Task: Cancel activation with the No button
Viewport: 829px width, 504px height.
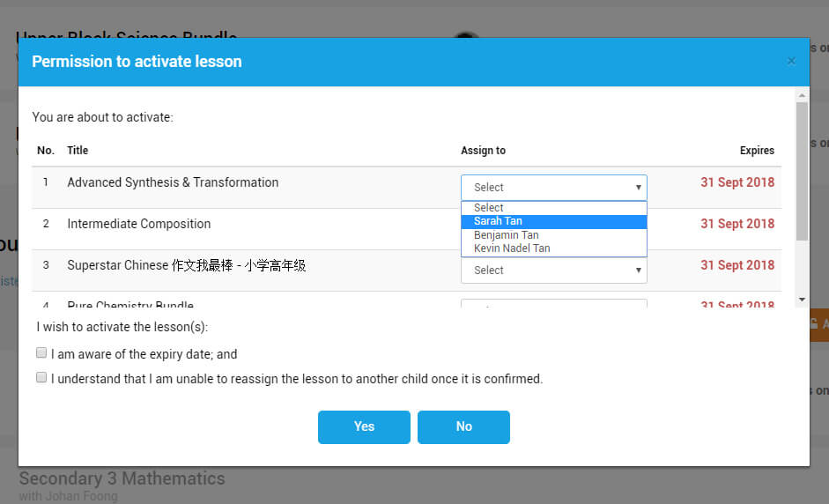Action: [x=463, y=426]
